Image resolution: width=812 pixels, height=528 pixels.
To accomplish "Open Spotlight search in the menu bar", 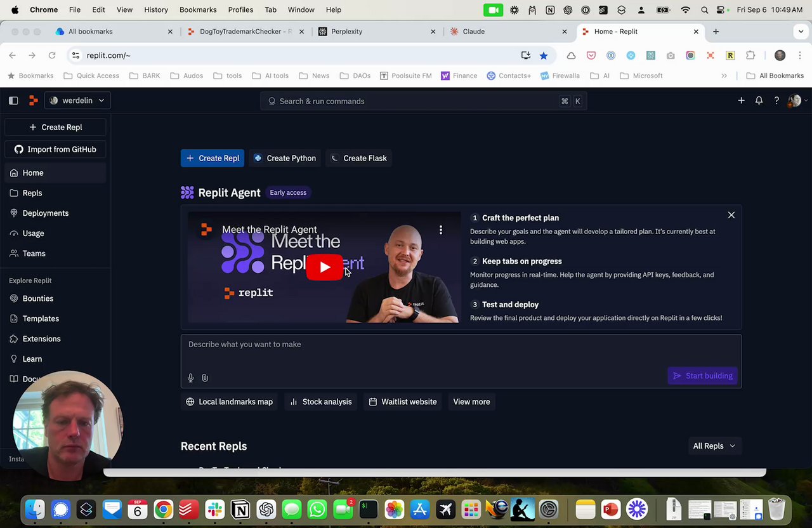I will point(705,10).
